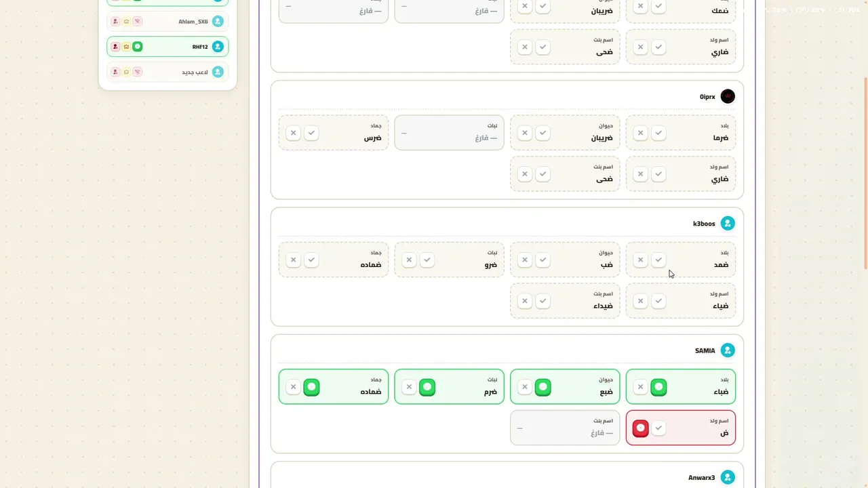Image resolution: width=868 pixels, height=488 pixels.
Task: Toggle the green accepted mark on SAMIA's ضبع
Action: point(542,387)
